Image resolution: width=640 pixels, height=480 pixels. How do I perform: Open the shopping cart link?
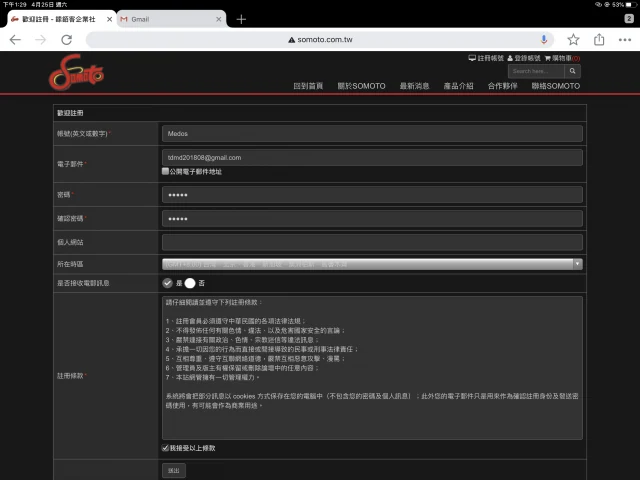point(562,58)
